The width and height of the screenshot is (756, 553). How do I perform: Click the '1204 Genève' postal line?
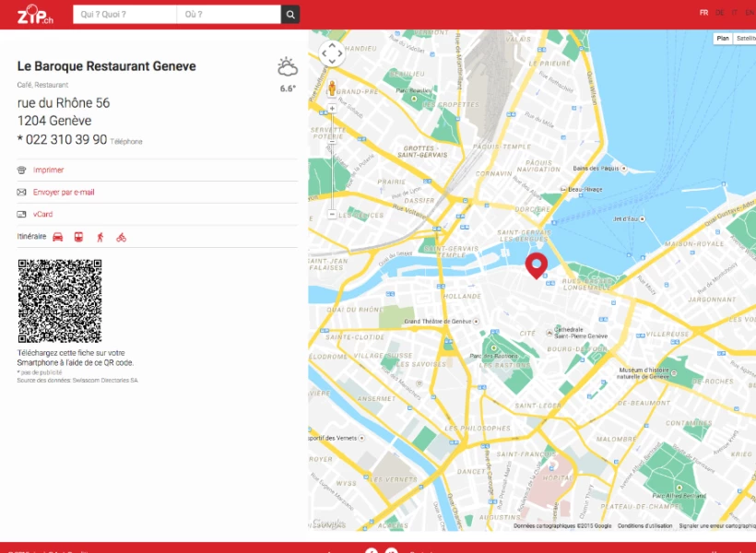(54, 121)
